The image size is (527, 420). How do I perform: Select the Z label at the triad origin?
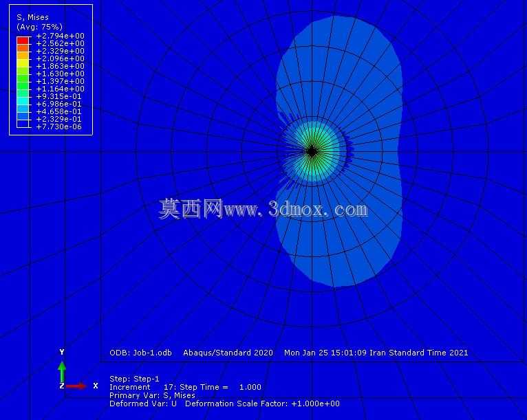[x=61, y=386]
